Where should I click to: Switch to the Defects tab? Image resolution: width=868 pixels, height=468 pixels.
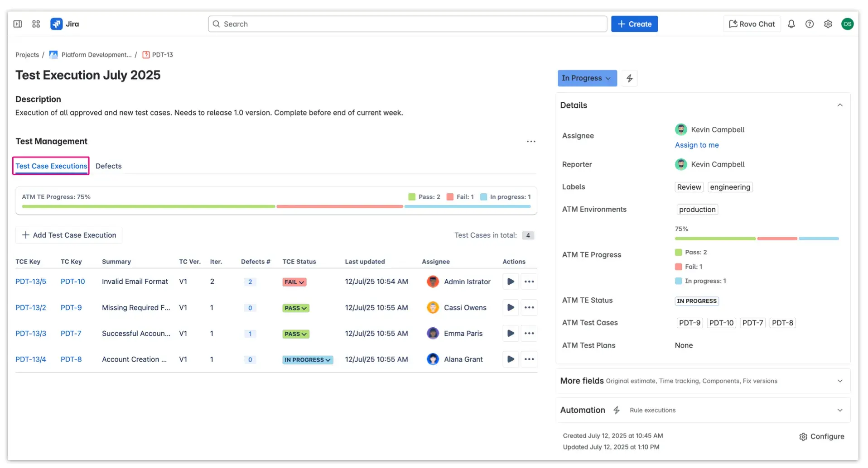tap(108, 166)
